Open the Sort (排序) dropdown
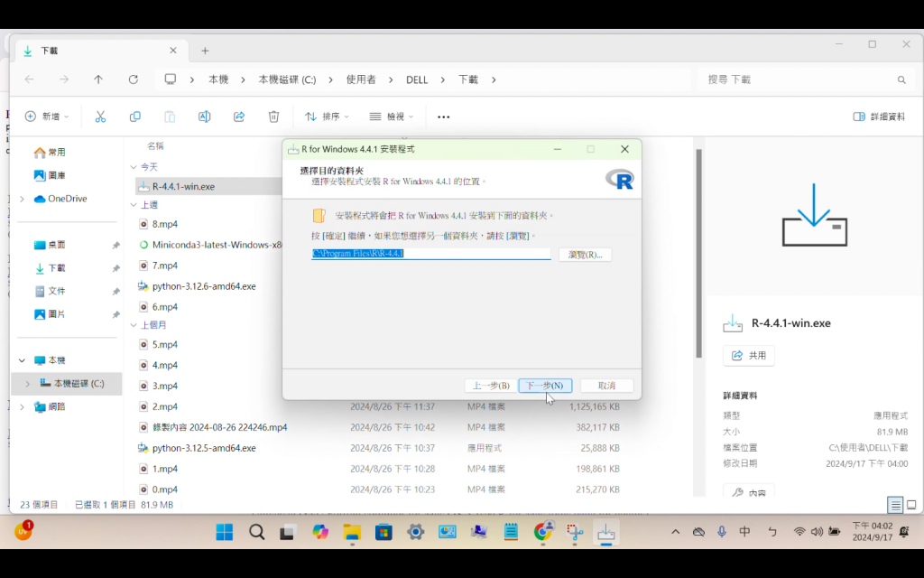Screen dimensions: 924x578 pos(327,117)
